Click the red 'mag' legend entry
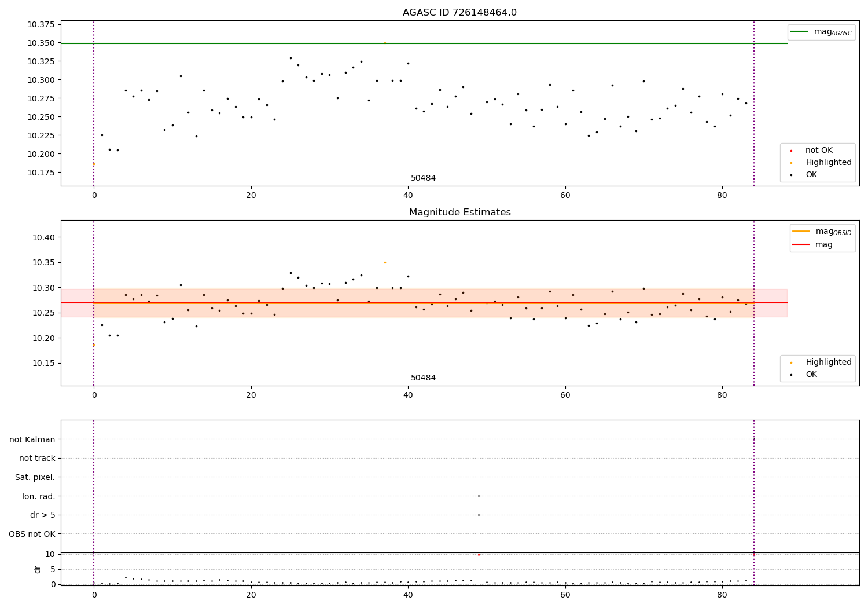Screen dimensions: 868x608 tap(823, 245)
